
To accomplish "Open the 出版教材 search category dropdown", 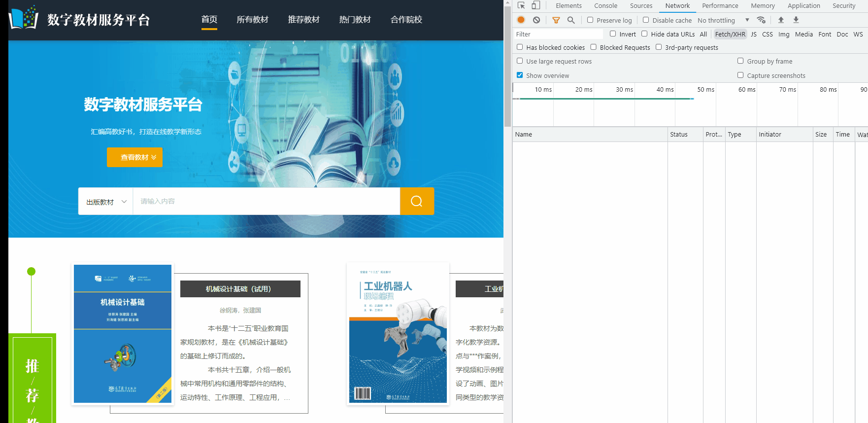I will 106,202.
